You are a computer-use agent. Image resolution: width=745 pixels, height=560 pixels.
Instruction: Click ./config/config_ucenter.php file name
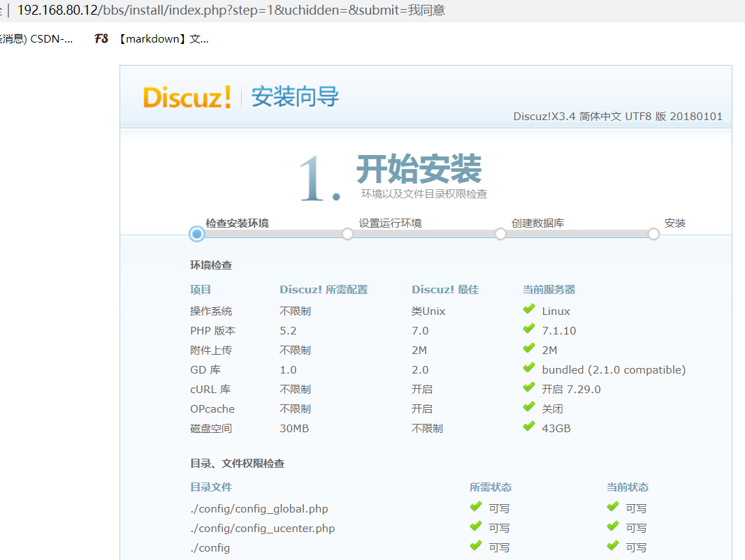tap(262, 528)
